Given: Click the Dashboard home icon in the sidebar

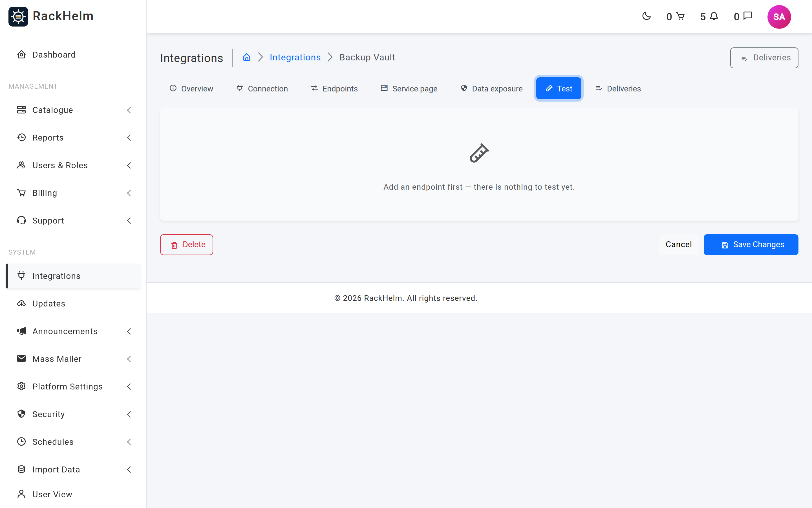Looking at the screenshot, I should (x=21, y=54).
